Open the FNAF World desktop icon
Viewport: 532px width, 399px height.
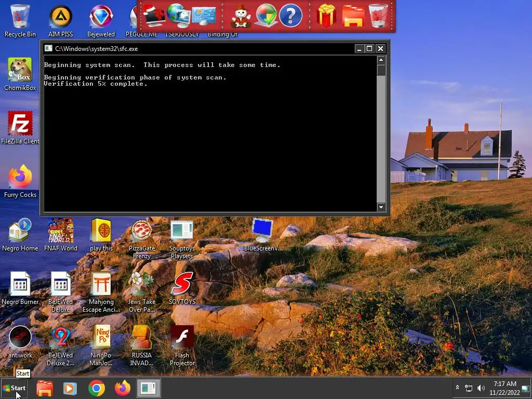pos(60,235)
